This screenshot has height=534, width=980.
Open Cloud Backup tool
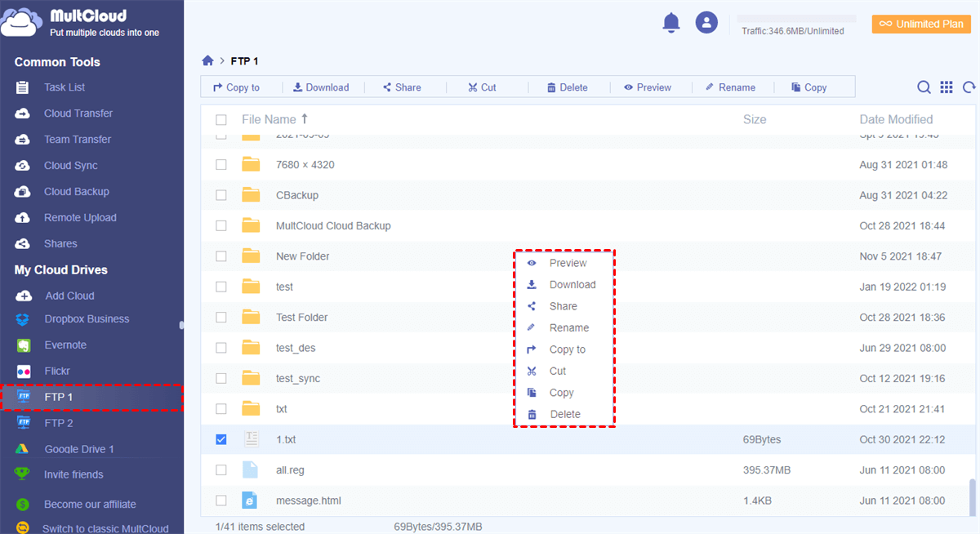[x=76, y=192]
